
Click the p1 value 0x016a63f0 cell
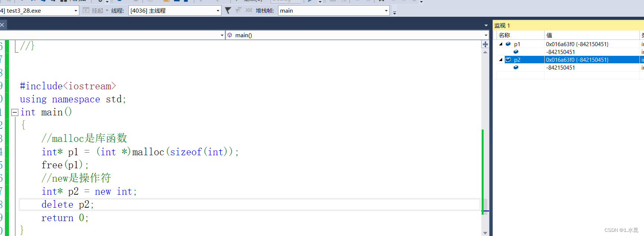pyautogui.click(x=592, y=44)
